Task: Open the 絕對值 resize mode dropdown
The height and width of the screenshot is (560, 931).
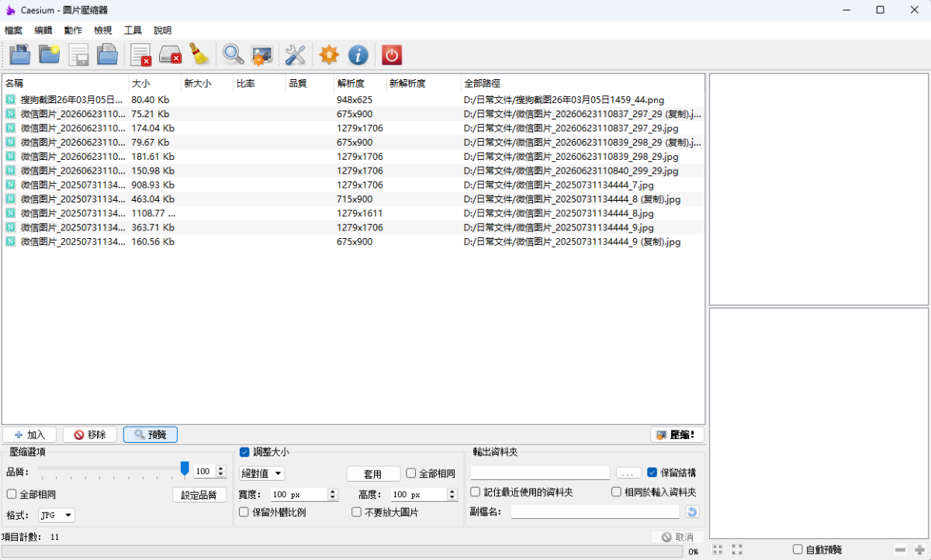Action: click(x=262, y=473)
